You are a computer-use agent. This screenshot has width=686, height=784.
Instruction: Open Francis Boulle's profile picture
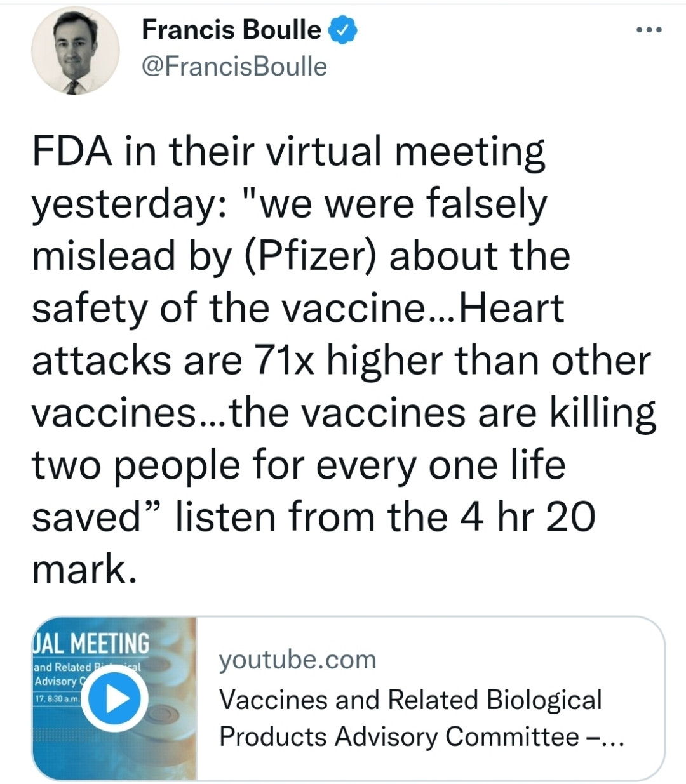(x=76, y=52)
